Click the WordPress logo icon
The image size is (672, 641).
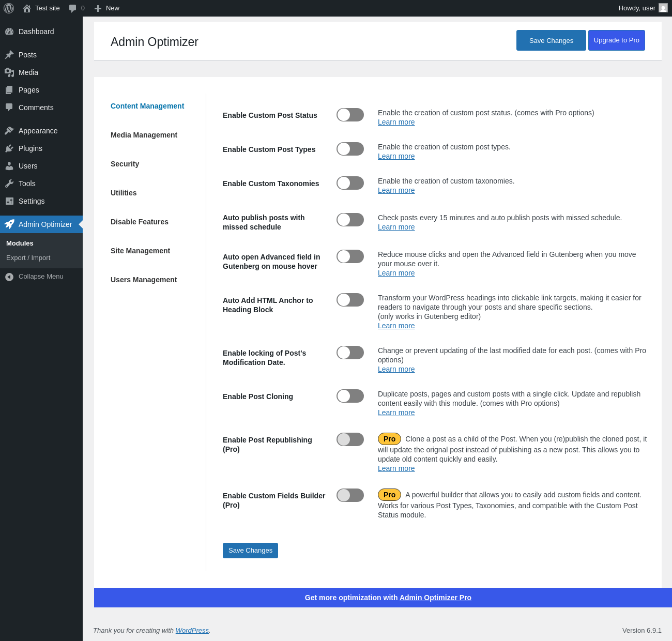coord(9,8)
